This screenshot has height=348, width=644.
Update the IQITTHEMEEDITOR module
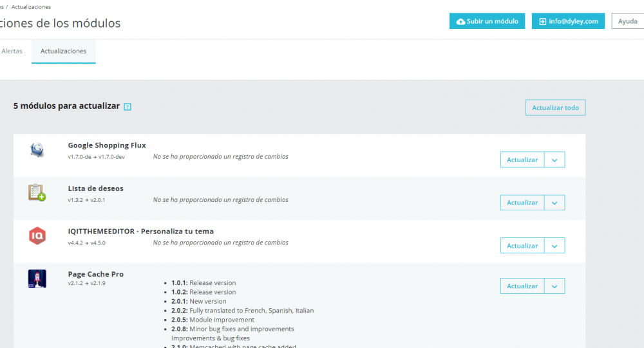[522, 246]
